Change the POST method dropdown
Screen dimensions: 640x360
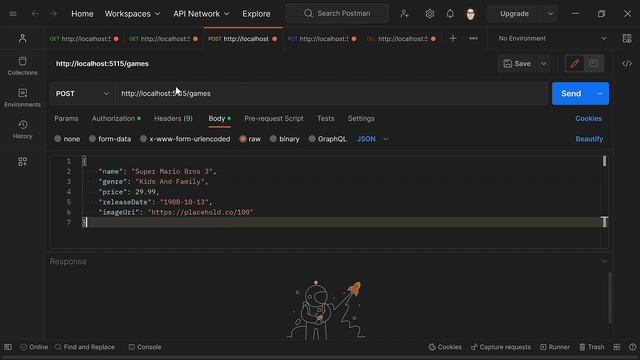[x=83, y=93]
